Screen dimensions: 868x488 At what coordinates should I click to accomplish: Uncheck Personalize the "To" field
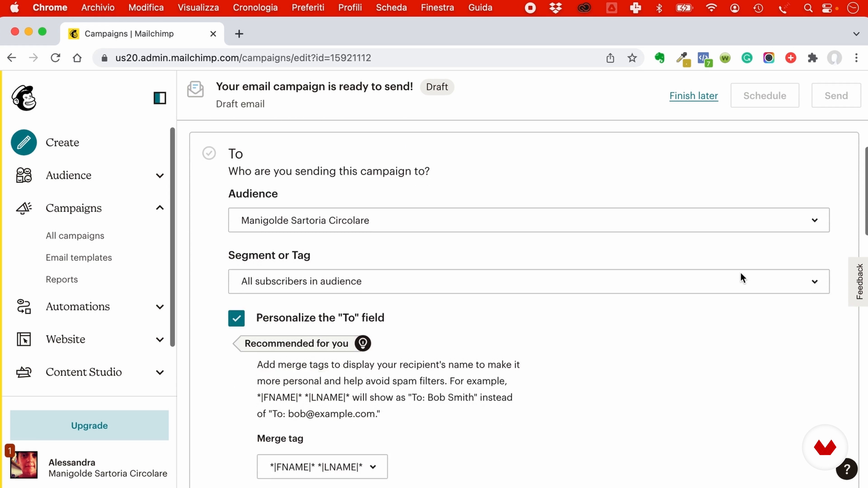pos(236,318)
